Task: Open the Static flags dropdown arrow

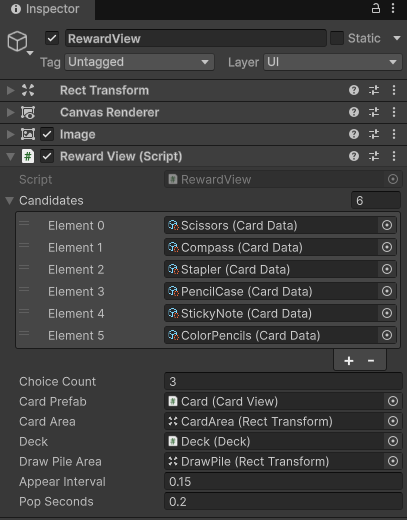Action: pyautogui.click(x=397, y=38)
